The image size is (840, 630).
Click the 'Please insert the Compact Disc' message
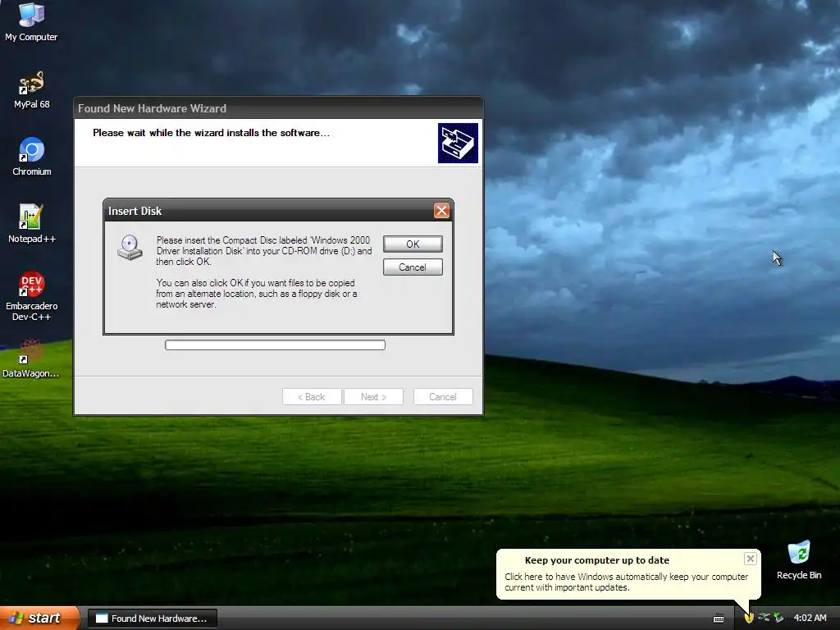tap(263, 251)
